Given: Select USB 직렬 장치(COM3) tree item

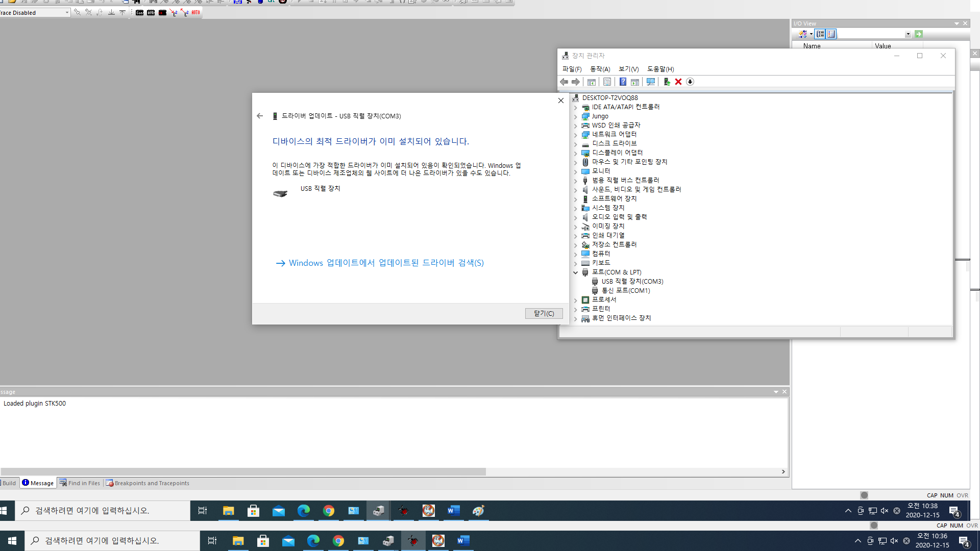Looking at the screenshot, I should tap(632, 281).
